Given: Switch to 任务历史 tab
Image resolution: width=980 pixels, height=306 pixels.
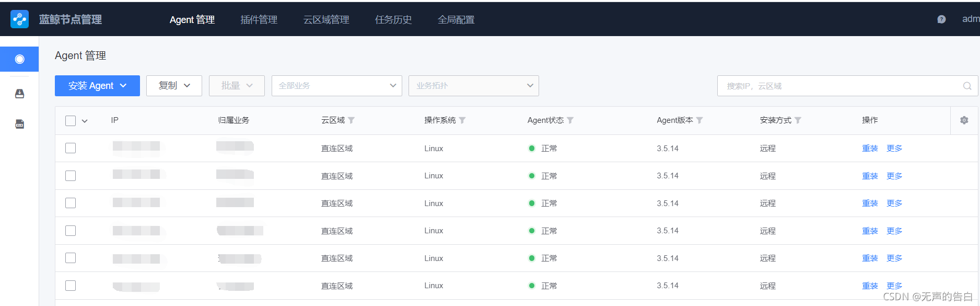Looking at the screenshot, I should coord(393,19).
